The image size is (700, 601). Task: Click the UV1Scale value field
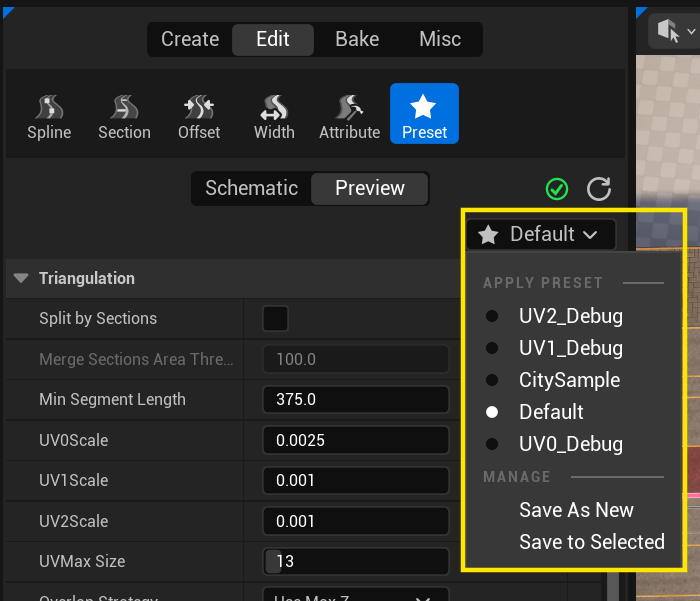point(355,480)
